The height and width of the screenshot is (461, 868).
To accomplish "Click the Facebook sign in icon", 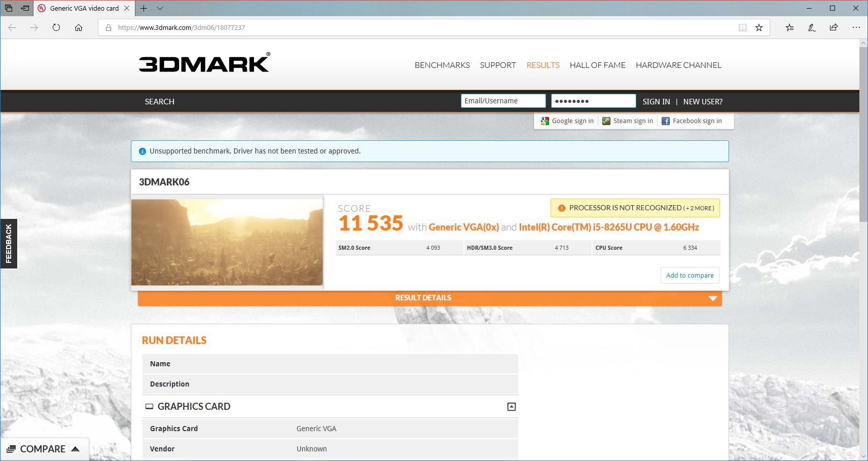I will 666,121.
